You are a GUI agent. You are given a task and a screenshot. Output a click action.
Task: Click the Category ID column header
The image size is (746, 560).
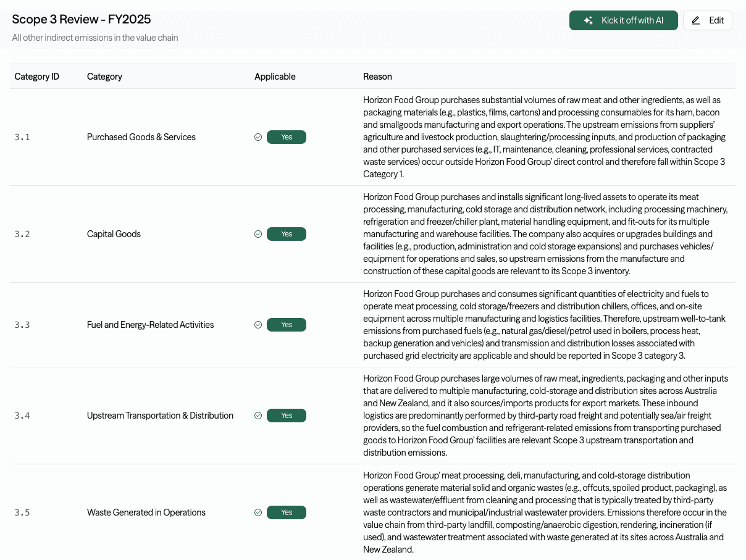[36, 77]
